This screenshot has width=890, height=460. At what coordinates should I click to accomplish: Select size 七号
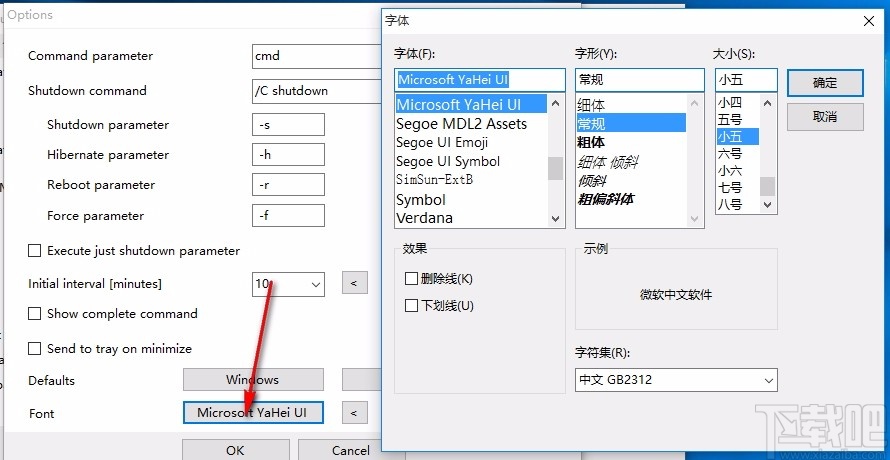(737, 187)
